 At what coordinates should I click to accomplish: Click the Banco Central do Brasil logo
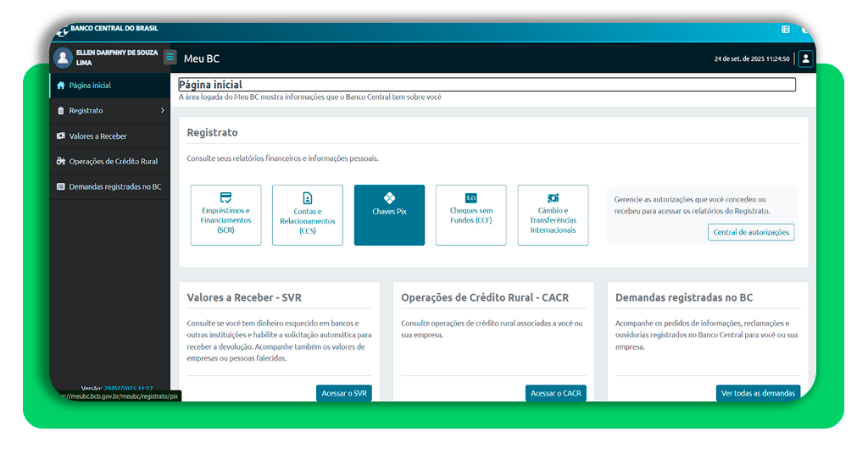(108, 30)
